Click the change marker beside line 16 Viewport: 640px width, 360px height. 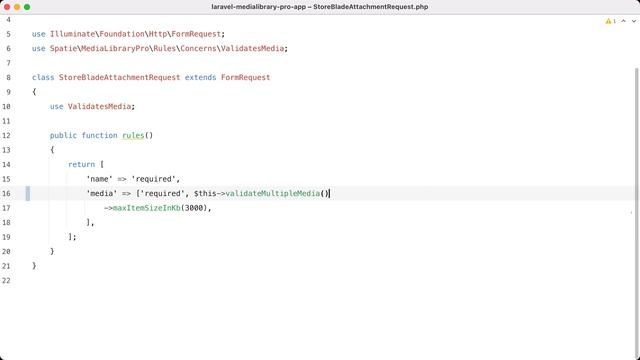pos(28,193)
